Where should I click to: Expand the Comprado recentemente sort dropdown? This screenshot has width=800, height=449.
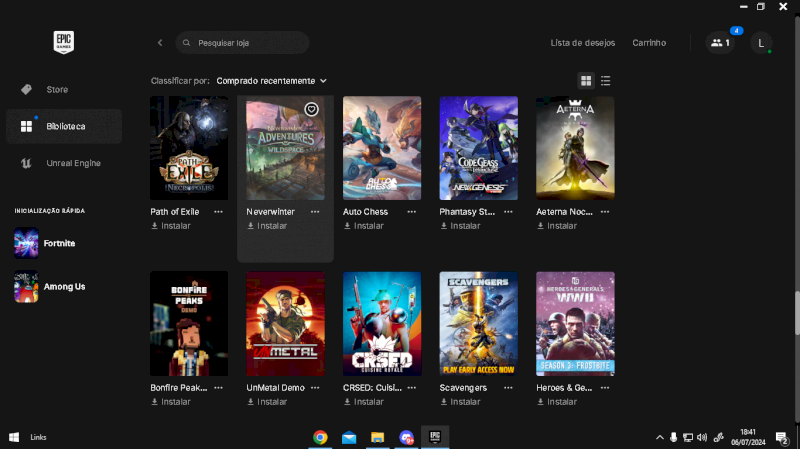pyautogui.click(x=271, y=81)
